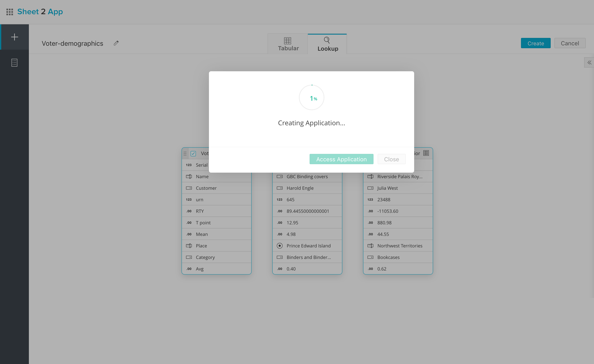Click the dropdown icon beside Harold Engle
The width and height of the screenshot is (594, 364).
(x=280, y=188)
